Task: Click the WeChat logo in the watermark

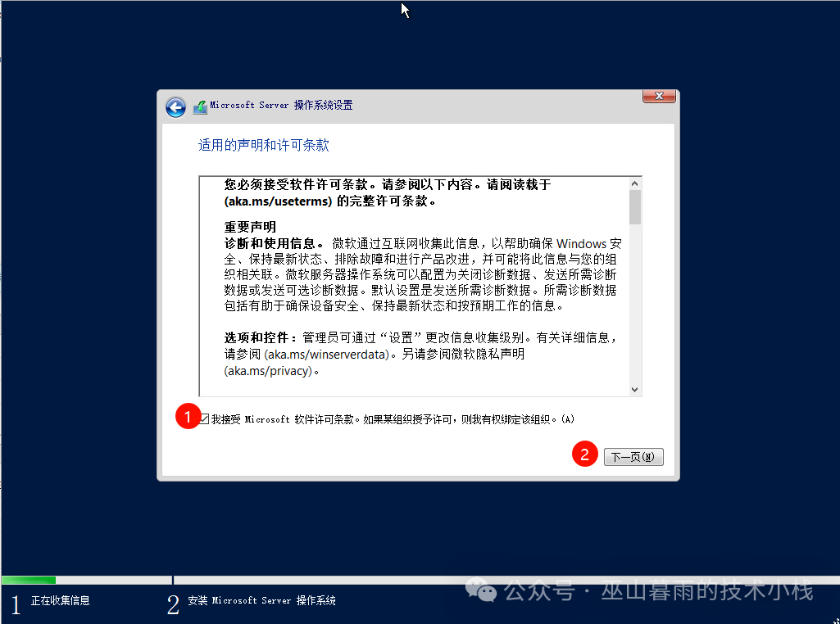Action: pyautogui.click(x=481, y=590)
